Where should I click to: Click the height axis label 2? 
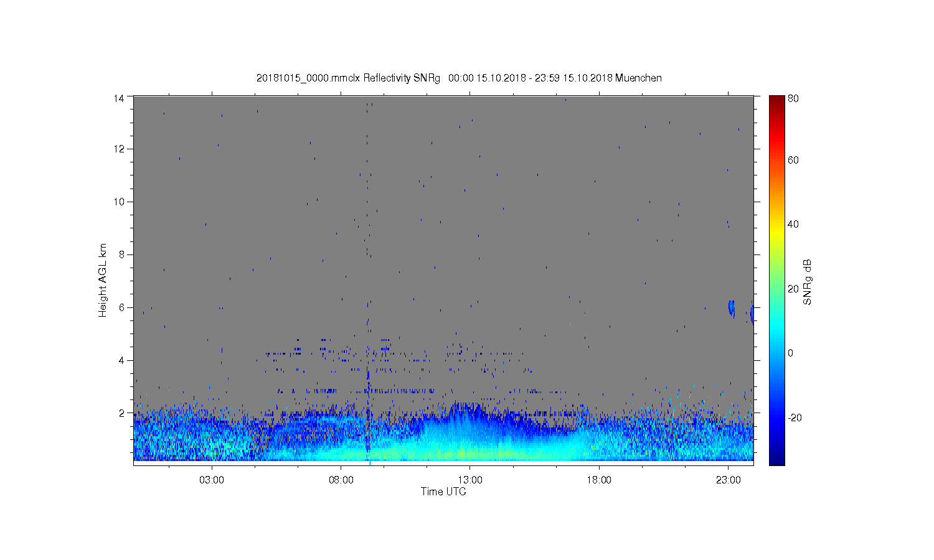[122, 413]
